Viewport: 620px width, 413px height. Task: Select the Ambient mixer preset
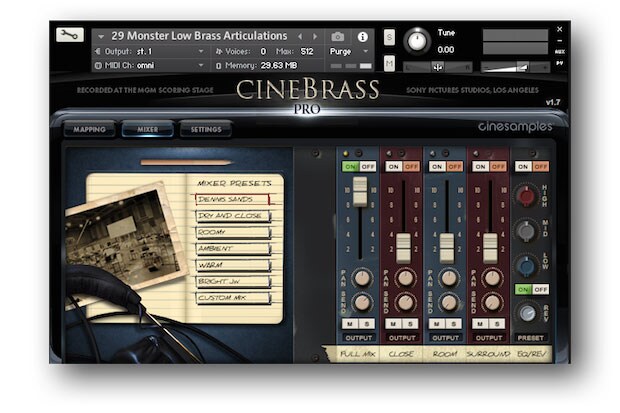pos(233,248)
